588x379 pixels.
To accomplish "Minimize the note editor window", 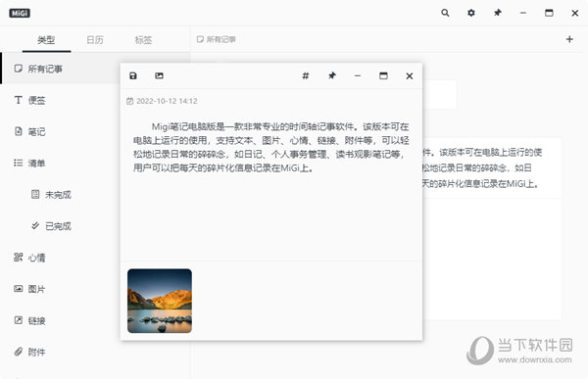I will [x=358, y=75].
